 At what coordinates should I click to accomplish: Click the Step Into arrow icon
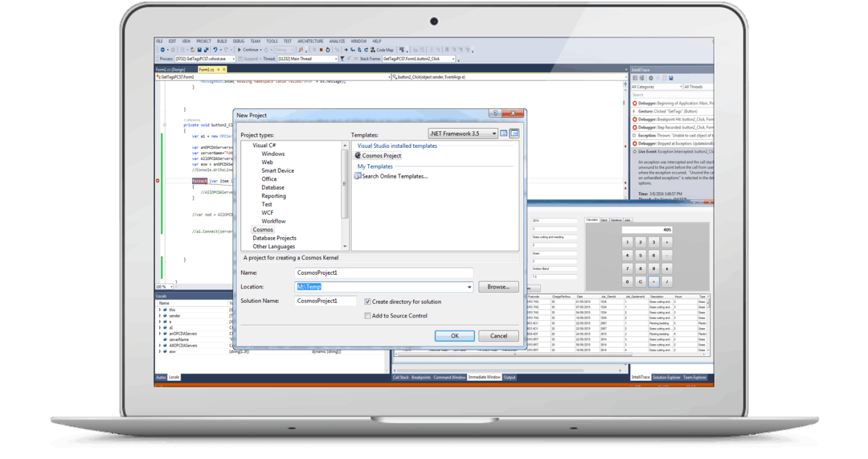[353, 49]
